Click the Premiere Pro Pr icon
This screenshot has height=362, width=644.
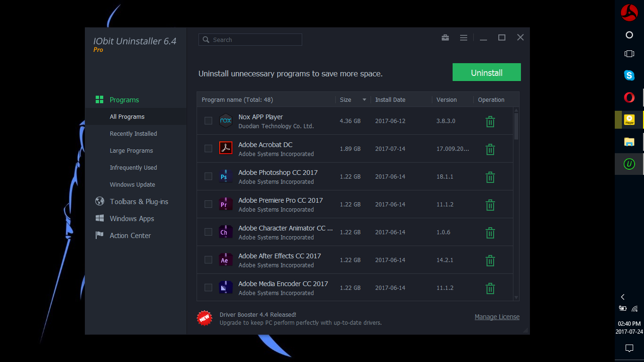(x=226, y=204)
